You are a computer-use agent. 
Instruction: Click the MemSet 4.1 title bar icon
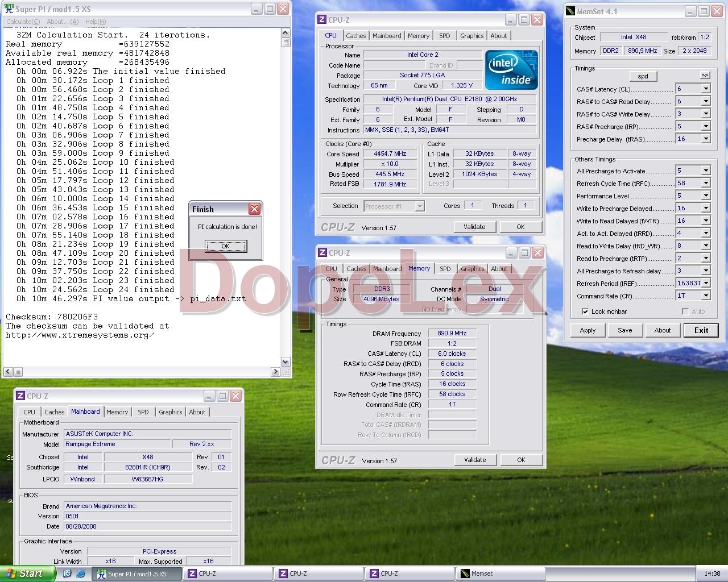coord(570,11)
